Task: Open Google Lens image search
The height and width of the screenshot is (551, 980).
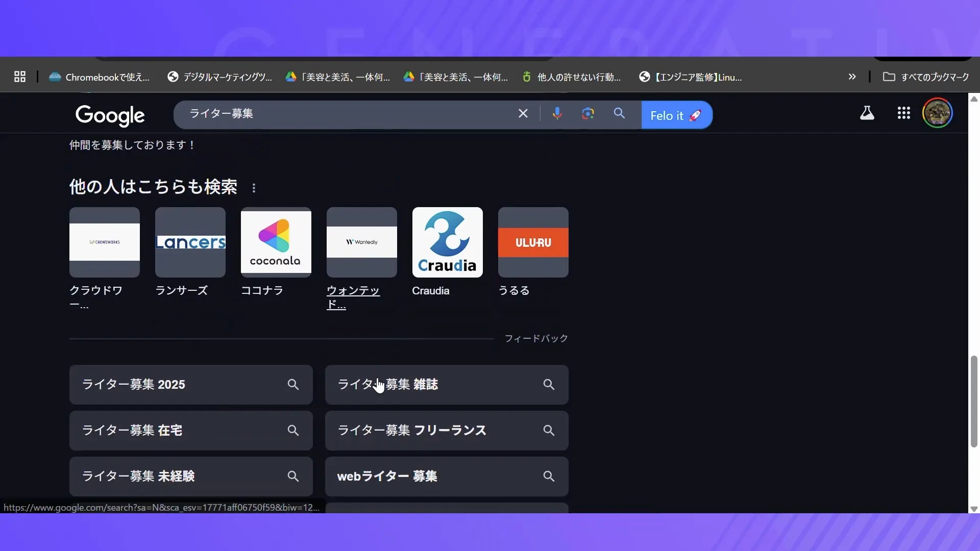Action: coord(587,113)
